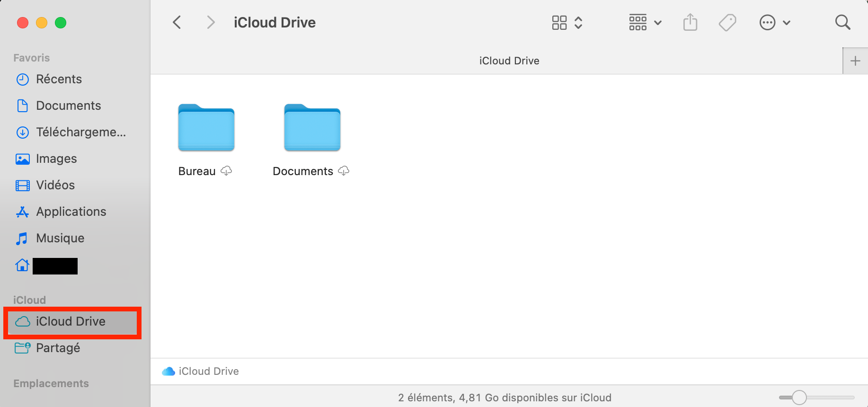Open the Tags toolbar icon
This screenshot has height=407, width=868.
click(x=727, y=22)
